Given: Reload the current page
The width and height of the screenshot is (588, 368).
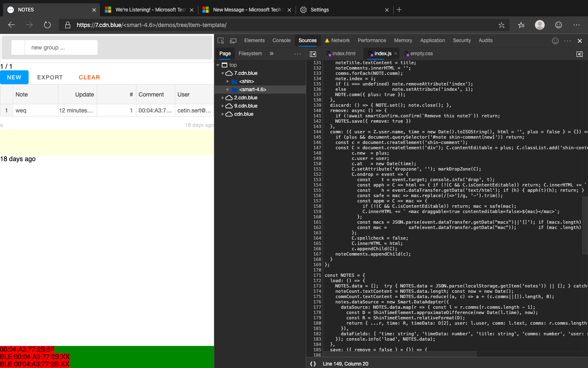Looking at the screenshot, I should [47, 25].
